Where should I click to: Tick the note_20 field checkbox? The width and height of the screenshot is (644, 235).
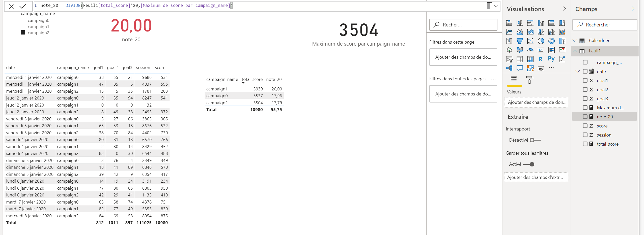click(585, 117)
